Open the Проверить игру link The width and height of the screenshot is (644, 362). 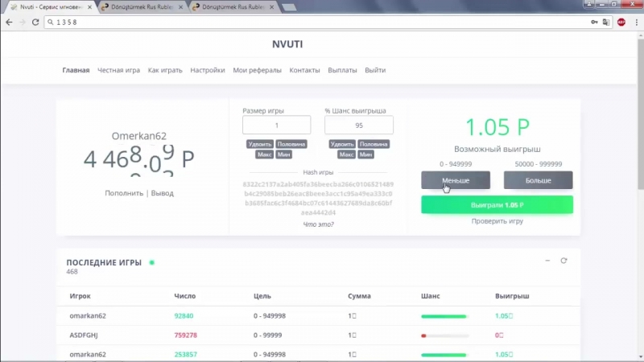(x=497, y=221)
